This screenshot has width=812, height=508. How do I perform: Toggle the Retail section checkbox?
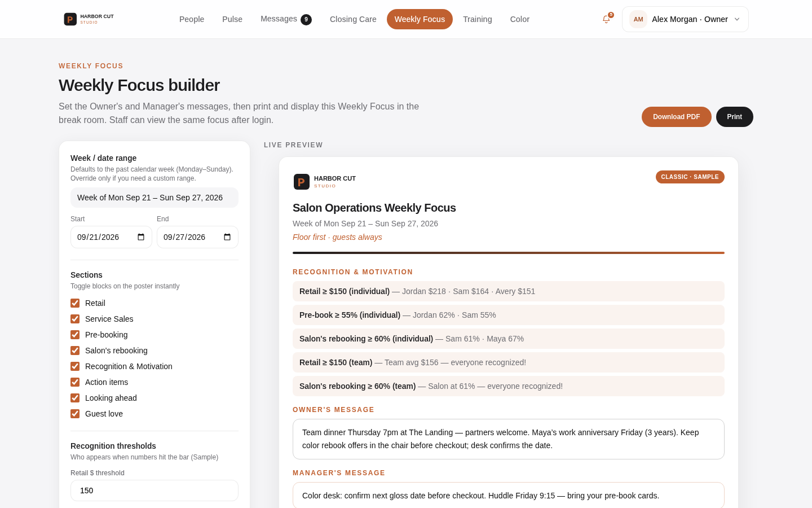75,303
